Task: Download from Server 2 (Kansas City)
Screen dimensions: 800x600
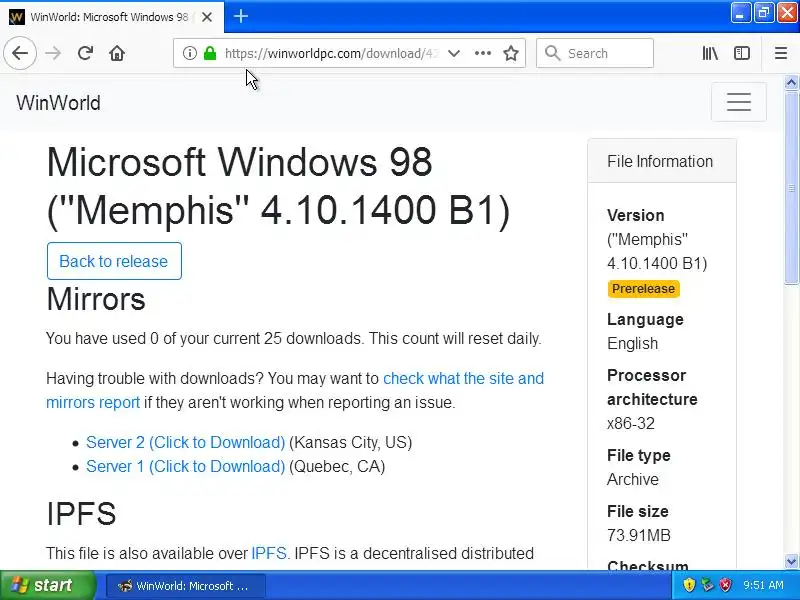Action: [185, 442]
